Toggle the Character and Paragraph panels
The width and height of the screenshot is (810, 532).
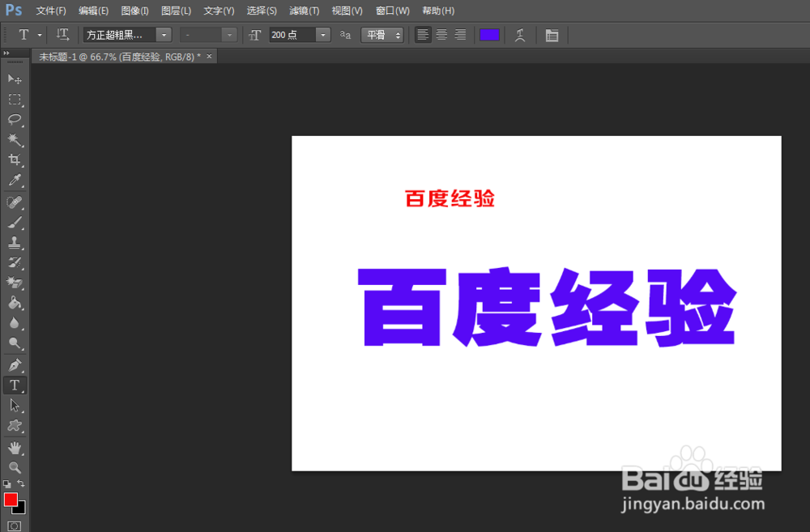click(552, 35)
